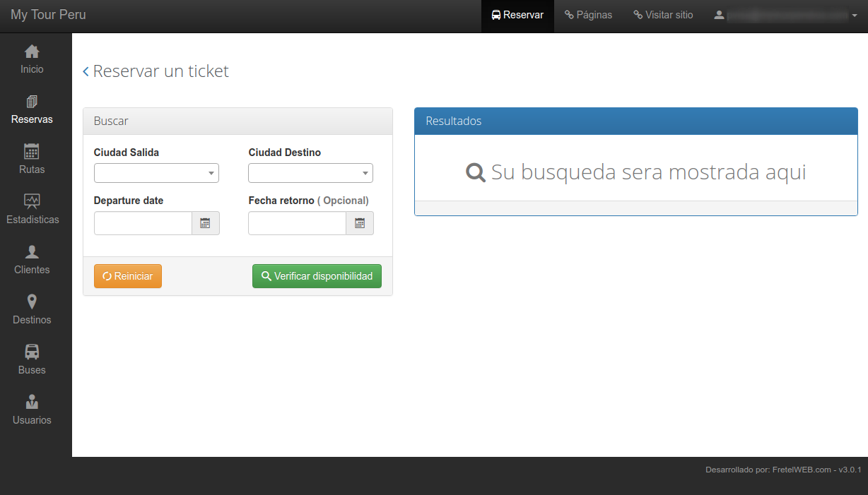Open Usuarios via the user-tie icon

(32, 402)
